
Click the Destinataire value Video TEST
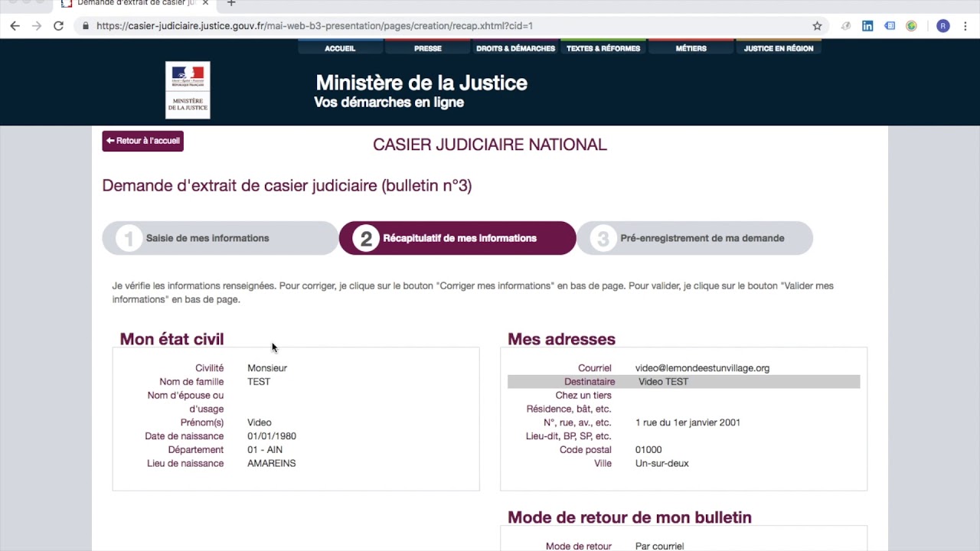point(663,382)
